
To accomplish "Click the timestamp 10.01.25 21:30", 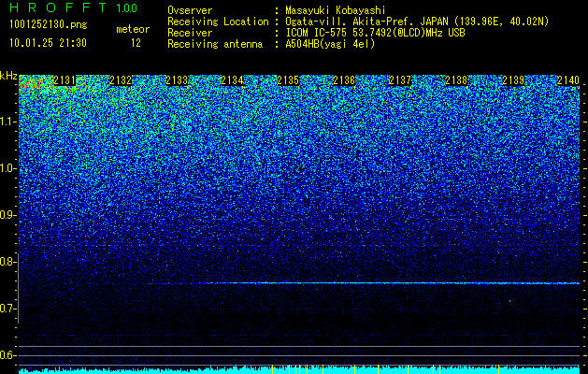I will 48,43.
